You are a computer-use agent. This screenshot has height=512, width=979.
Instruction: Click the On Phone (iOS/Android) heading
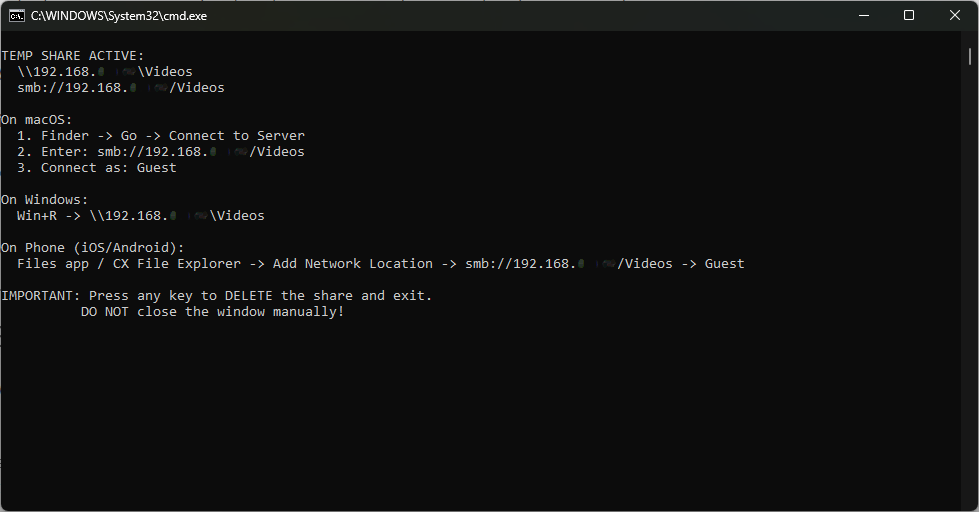93,248
